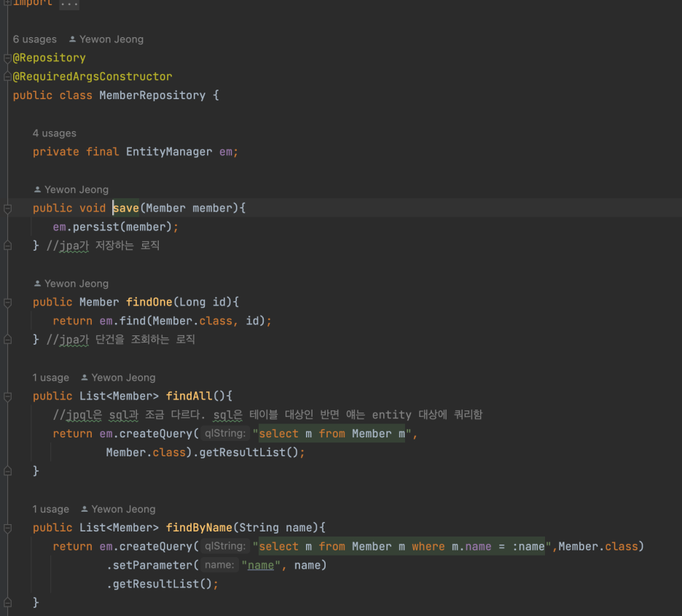Image resolution: width=682 pixels, height=616 pixels.
Task: Collapse the save method fold marker
Action: (7, 208)
